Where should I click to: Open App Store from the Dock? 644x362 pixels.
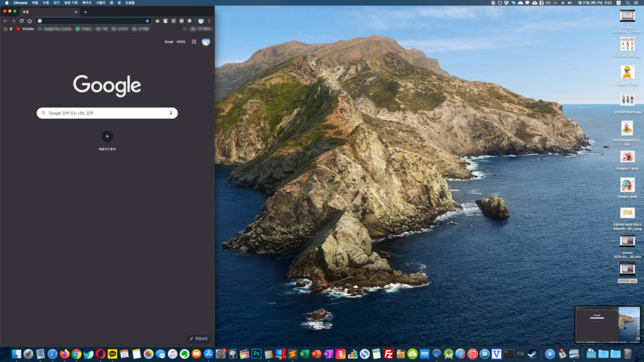click(208, 354)
